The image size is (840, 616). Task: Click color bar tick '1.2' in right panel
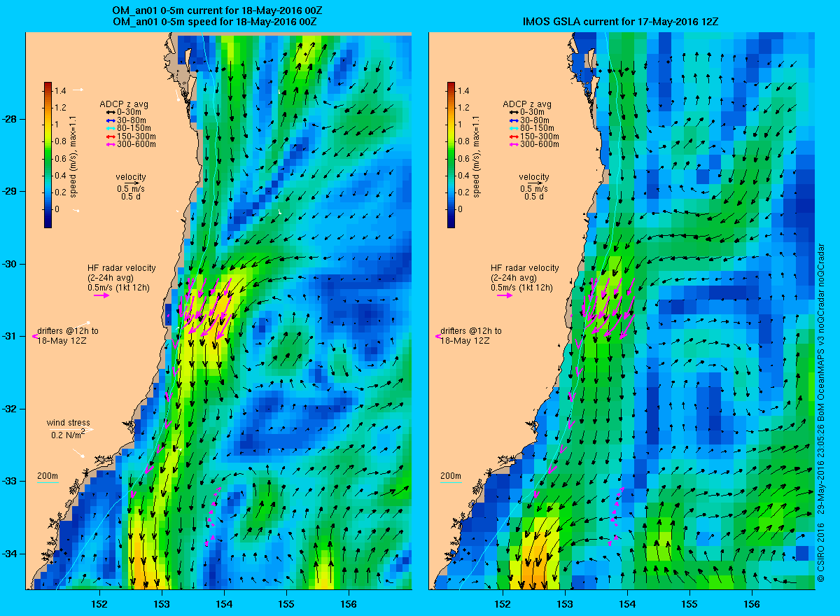pyautogui.click(x=464, y=108)
